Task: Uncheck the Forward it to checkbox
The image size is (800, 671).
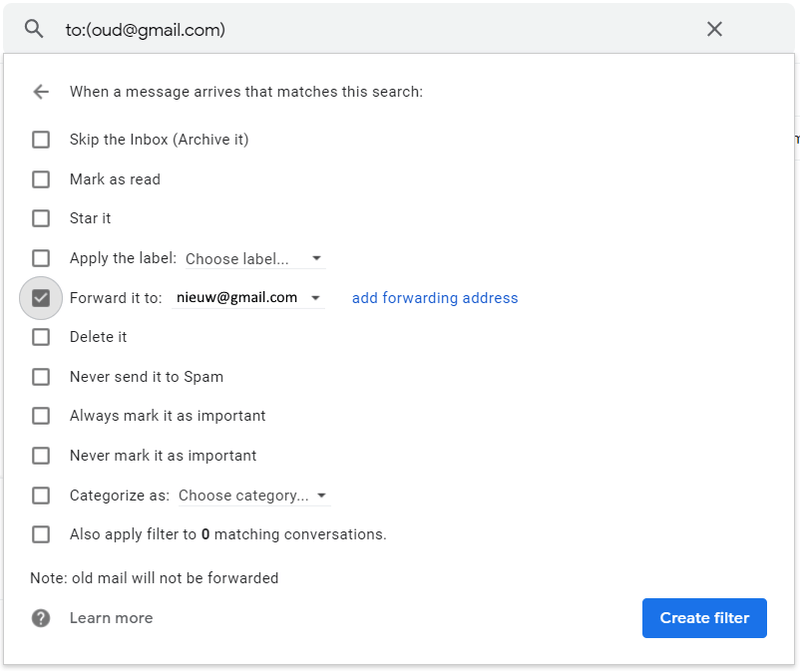Action: pos(41,298)
